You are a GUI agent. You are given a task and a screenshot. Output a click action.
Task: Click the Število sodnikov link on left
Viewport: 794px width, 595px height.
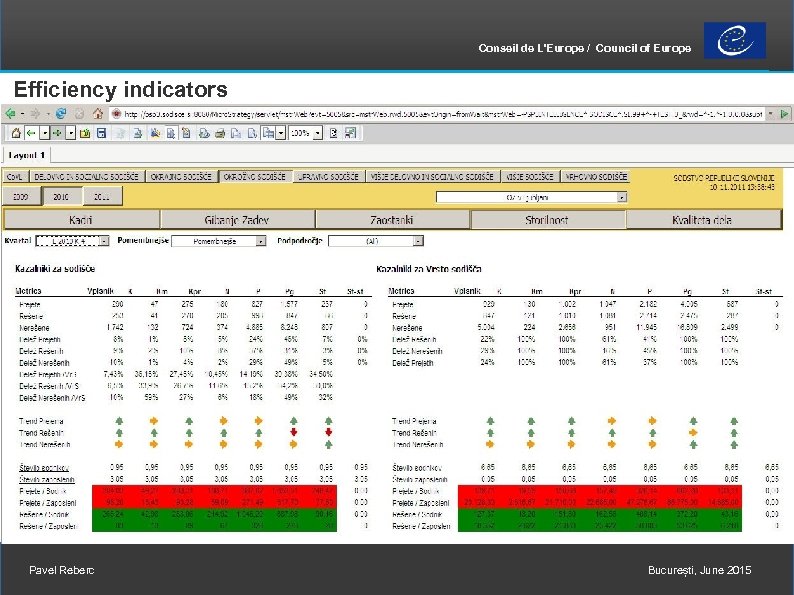(x=44, y=467)
